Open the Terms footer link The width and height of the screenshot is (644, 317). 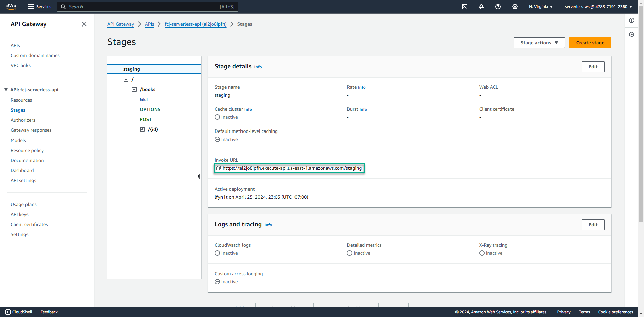(x=584, y=312)
